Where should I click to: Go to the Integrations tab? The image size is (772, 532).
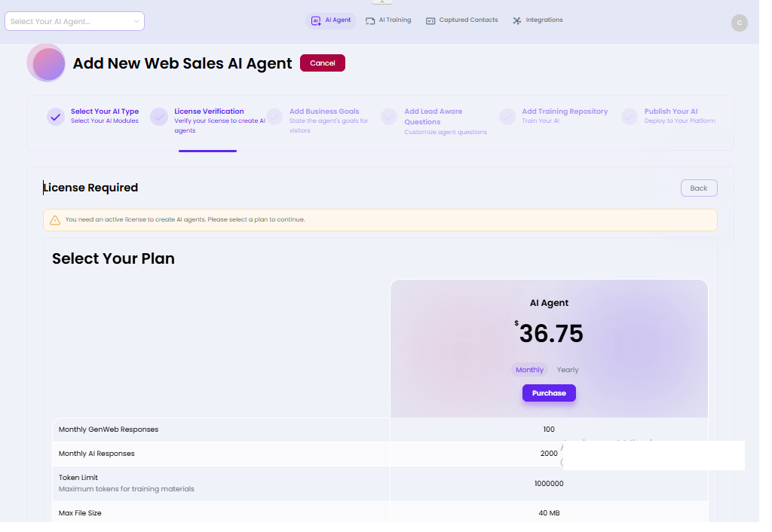(544, 20)
